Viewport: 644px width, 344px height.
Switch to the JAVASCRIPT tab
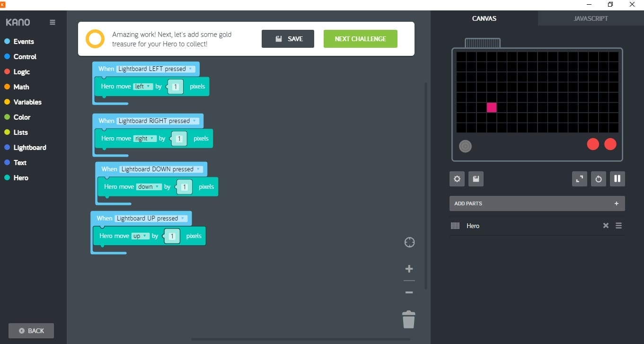(x=591, y=18)
